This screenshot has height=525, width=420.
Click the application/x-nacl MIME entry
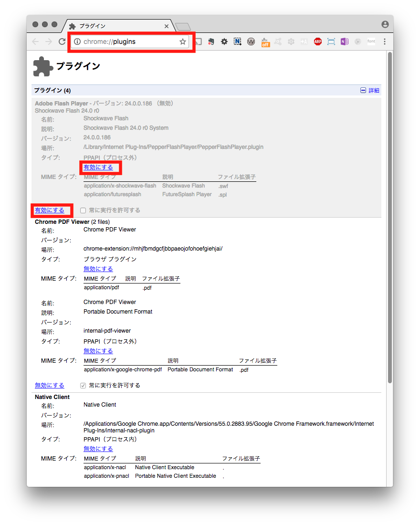(x=105, y=467)
